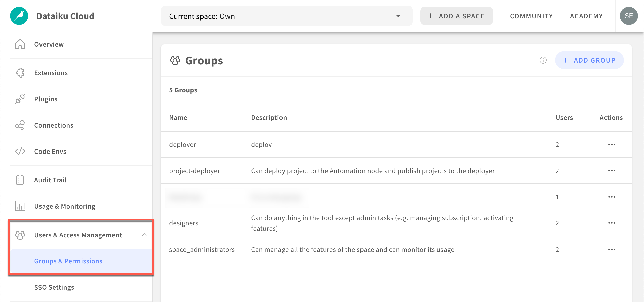The height and width of the screenshot is (302, 644).
Task: Click the Usage & Monitoring chart icon
Action: point(20,206)
